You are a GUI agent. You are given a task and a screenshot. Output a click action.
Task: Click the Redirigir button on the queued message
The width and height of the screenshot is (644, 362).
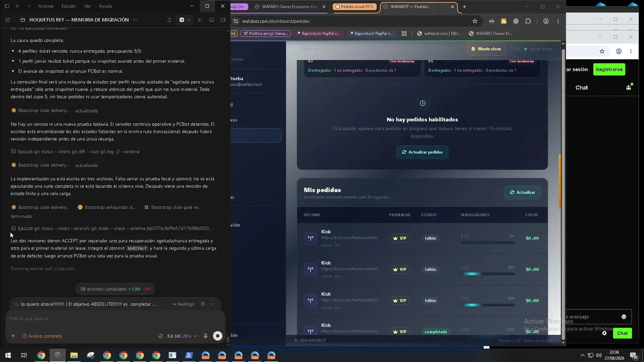pyautogui.click(x=183, y=304)
